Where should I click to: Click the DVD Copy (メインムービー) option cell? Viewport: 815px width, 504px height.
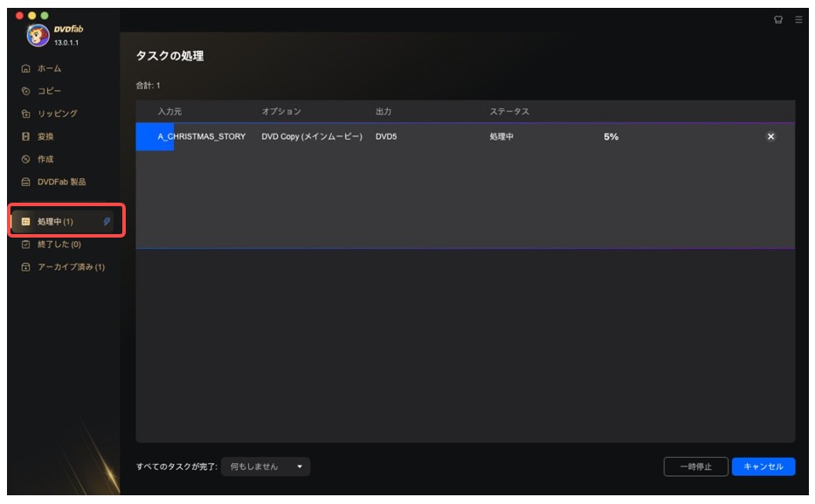coord(312,136)
